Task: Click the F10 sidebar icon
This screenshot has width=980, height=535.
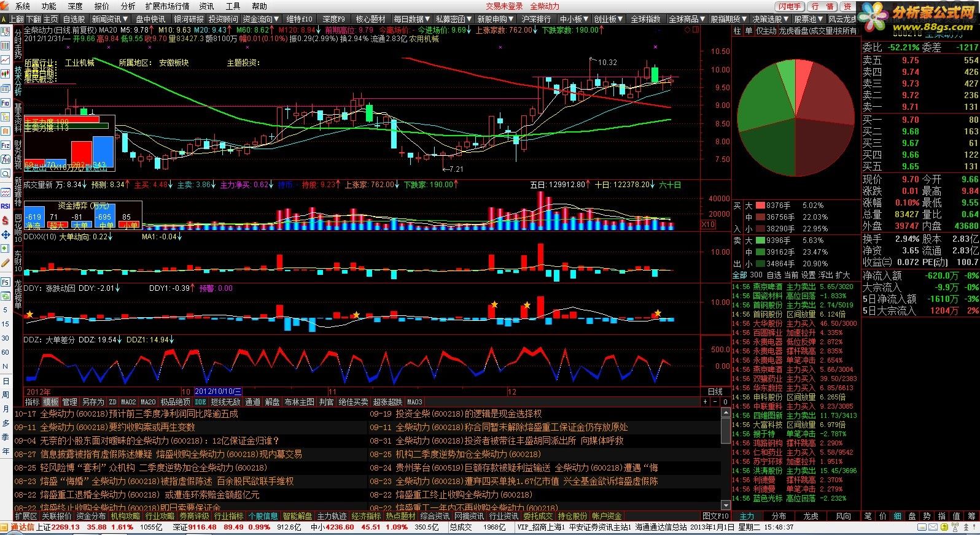Action: coord(6,103)
